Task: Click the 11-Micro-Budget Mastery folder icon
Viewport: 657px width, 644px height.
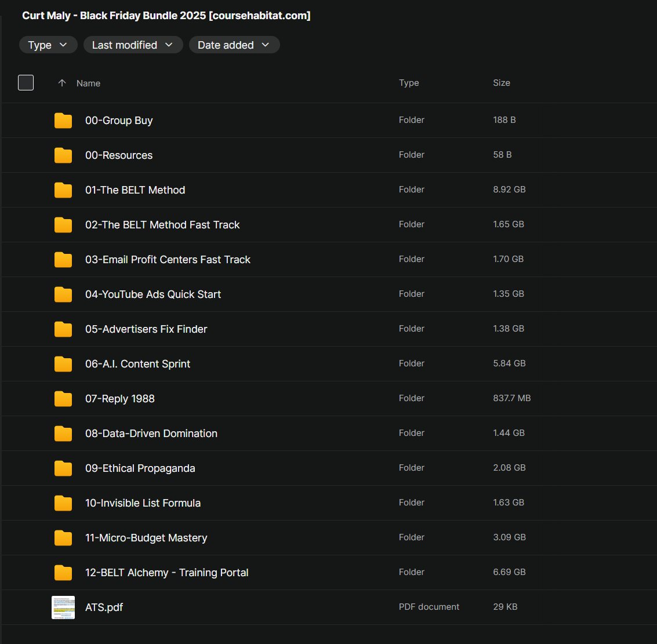Action: click(x=63, y=538)
